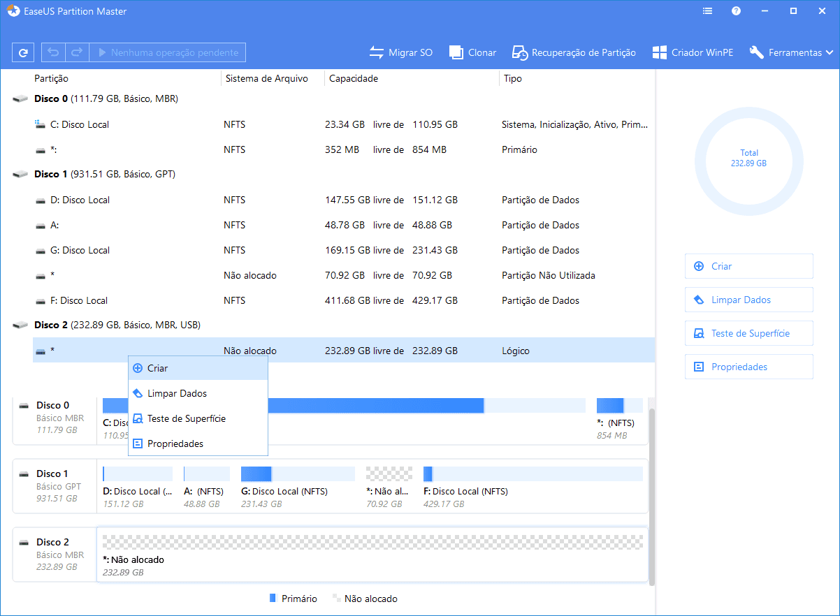Screen dimensions: 840x616
Task: Expand the Ferramentas dropdown
Action: (x=791, y=52)
